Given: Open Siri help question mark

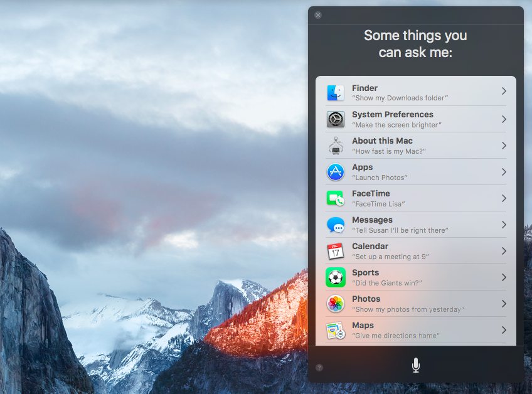Looking at the screenshot, I should coord(319,368).
